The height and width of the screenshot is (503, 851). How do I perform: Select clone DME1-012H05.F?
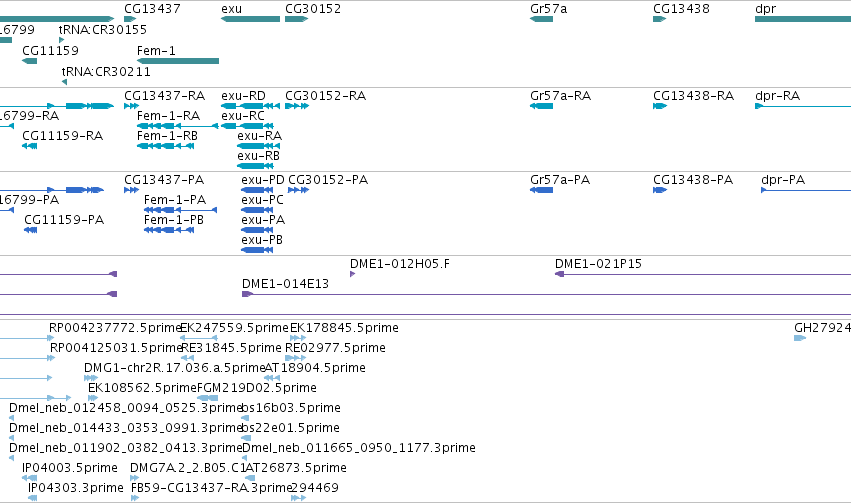(400, 264)
